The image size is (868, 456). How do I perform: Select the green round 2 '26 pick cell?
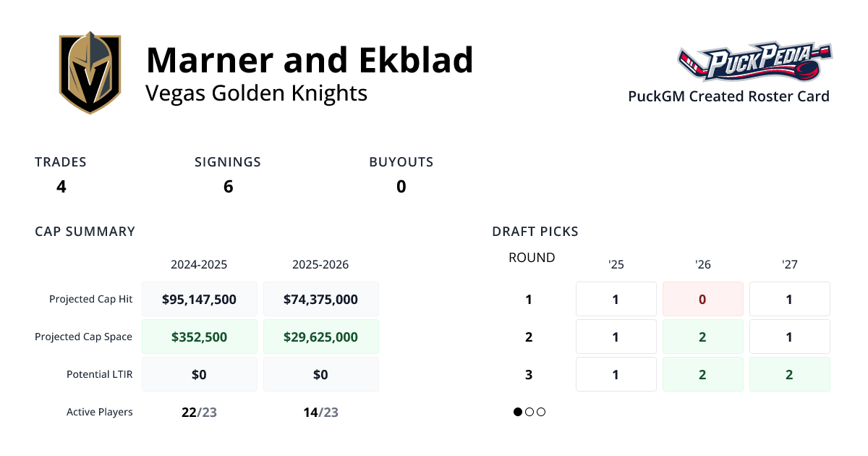(702, 337)
